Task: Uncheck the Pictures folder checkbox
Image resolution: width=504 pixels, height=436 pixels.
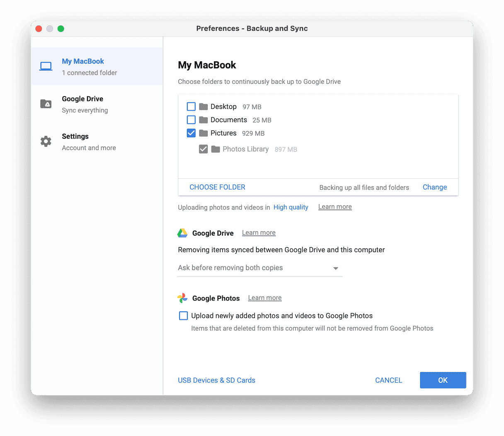Action: [x=191, y=133]
